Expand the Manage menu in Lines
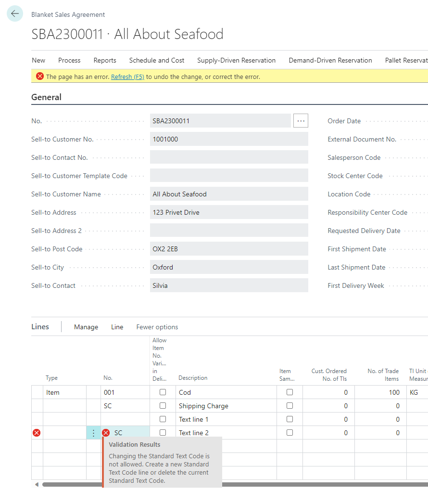Viewport: 428px width, 504px height. click(86, 327)
